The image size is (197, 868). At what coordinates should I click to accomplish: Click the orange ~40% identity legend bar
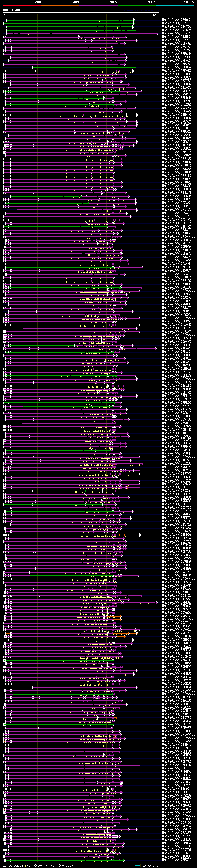pyautogui.click(x=61, y=6)
